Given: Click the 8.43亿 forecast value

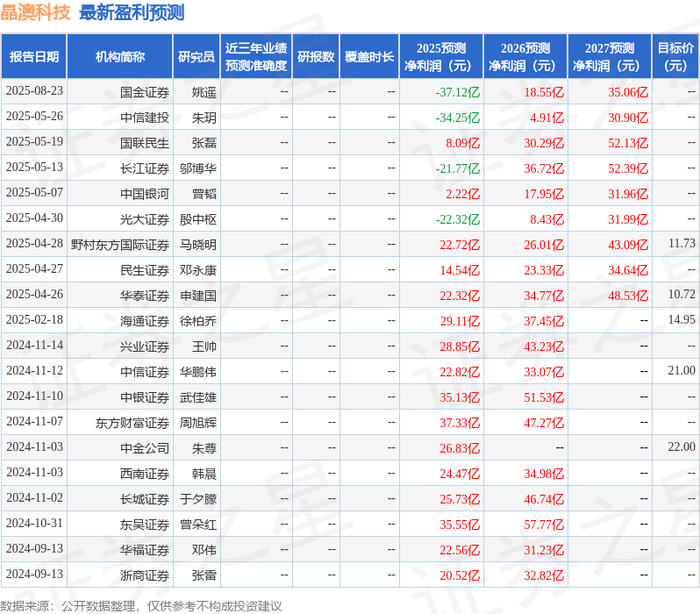Looking at the screenshot, I should [x=546, y=219].
